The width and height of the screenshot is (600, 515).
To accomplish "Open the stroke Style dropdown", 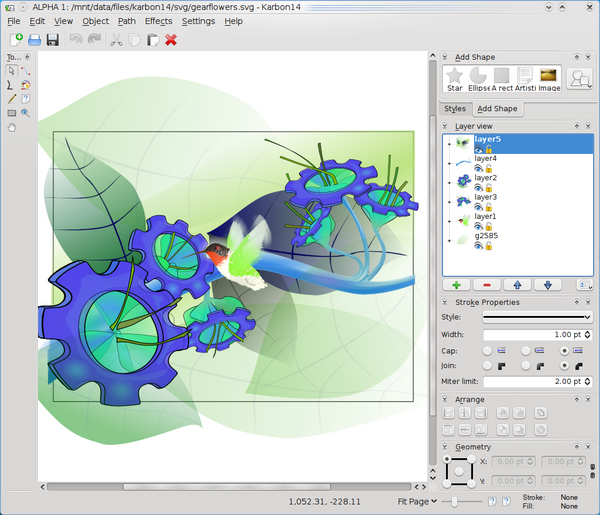I will click(537, 317).
